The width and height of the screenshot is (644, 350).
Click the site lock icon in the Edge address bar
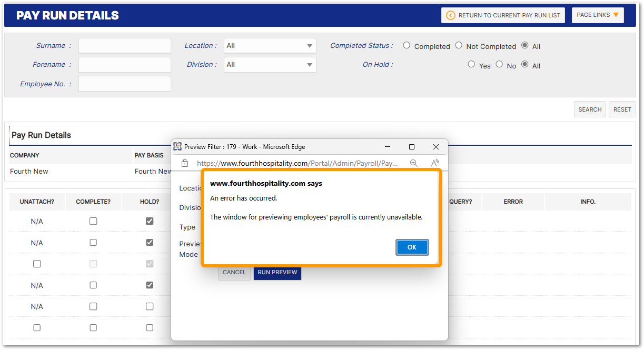coord(185,163)
